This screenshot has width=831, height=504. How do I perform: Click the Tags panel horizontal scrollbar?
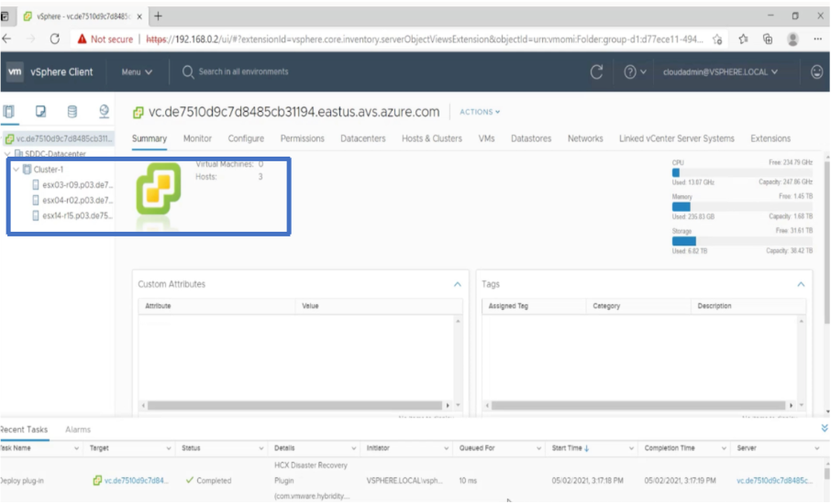638,405
